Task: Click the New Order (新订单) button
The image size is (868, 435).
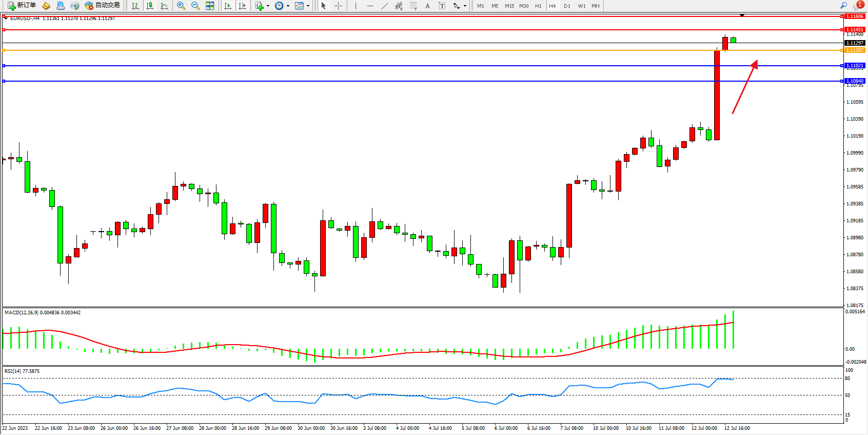Action: [22, 6]
